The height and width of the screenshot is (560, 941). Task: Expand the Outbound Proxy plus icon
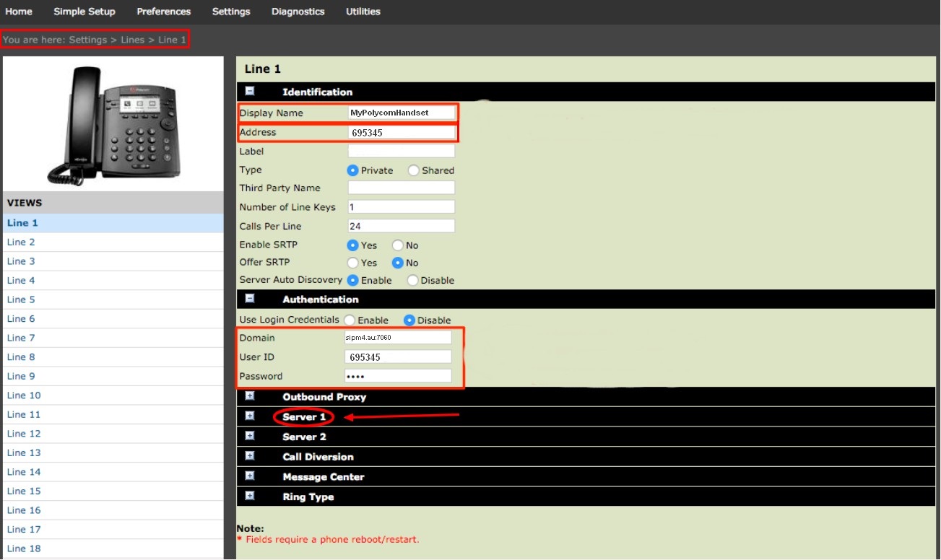[250, 396]
